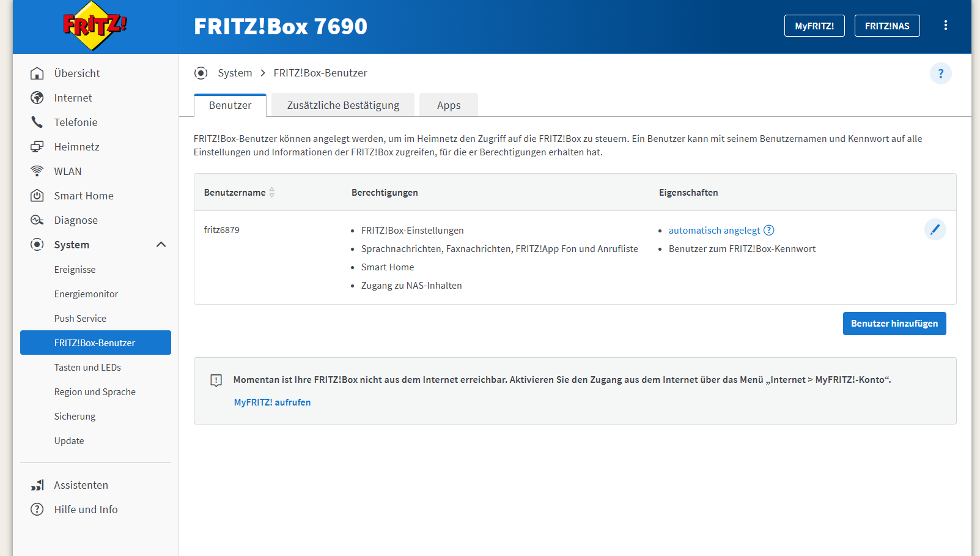The width and height of the screenshot is (980, 556).
Task: Open Tasten und LEDs submenu item
Action: (87, 368)
